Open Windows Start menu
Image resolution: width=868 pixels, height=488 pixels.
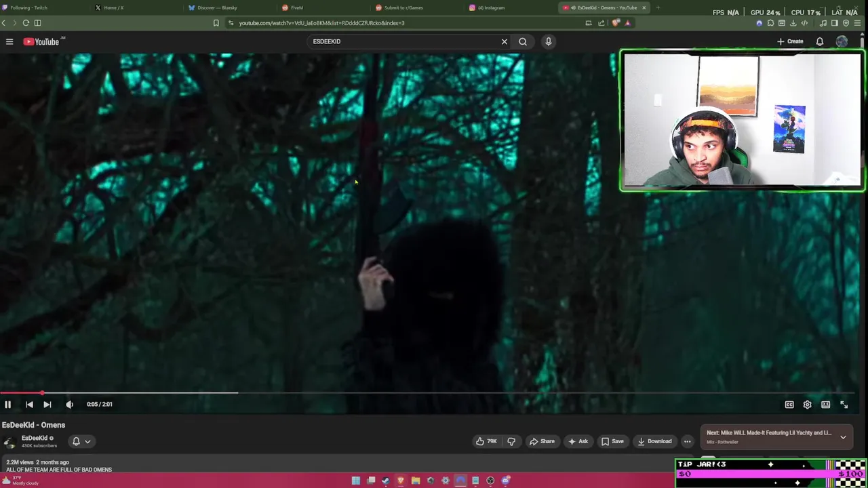(356, 481)
